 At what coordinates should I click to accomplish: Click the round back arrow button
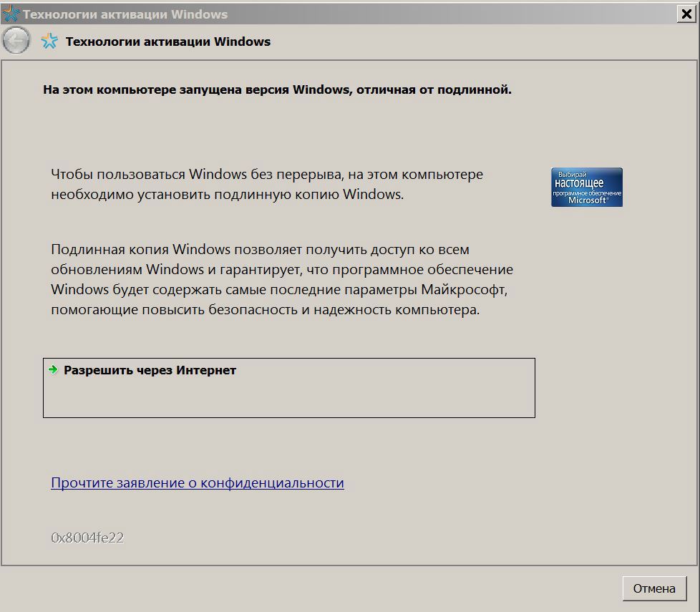point(16,41)
